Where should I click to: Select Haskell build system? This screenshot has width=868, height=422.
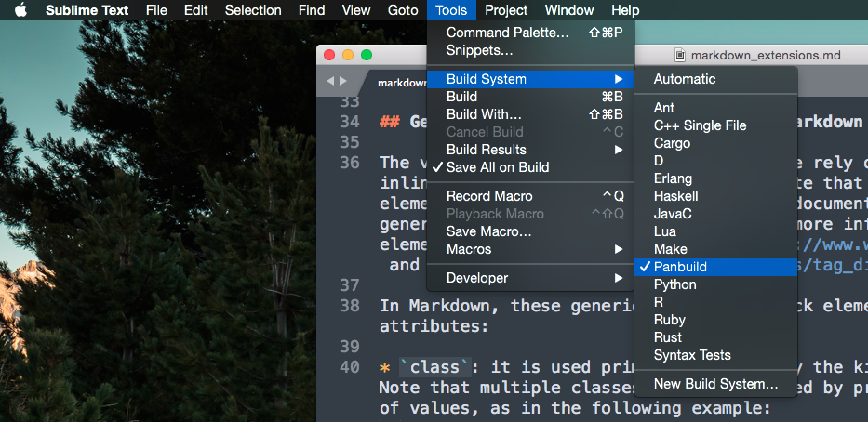[x=715, y=196]
